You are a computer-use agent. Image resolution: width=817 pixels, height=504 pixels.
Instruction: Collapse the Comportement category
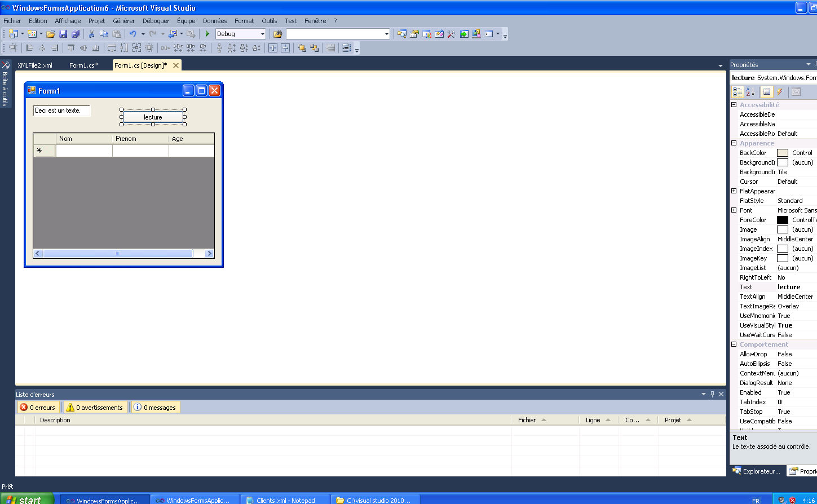tap(734, 344)
